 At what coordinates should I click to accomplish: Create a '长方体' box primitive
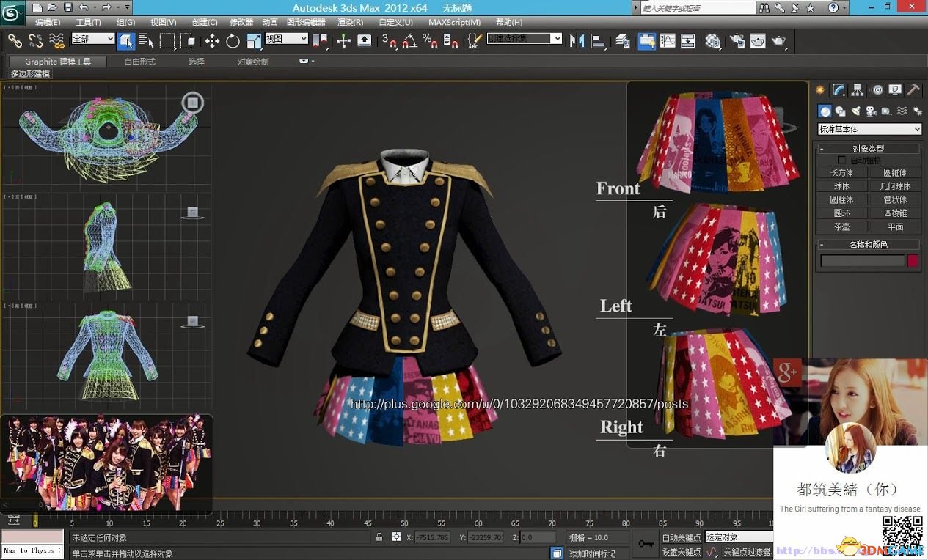[842, 173]
